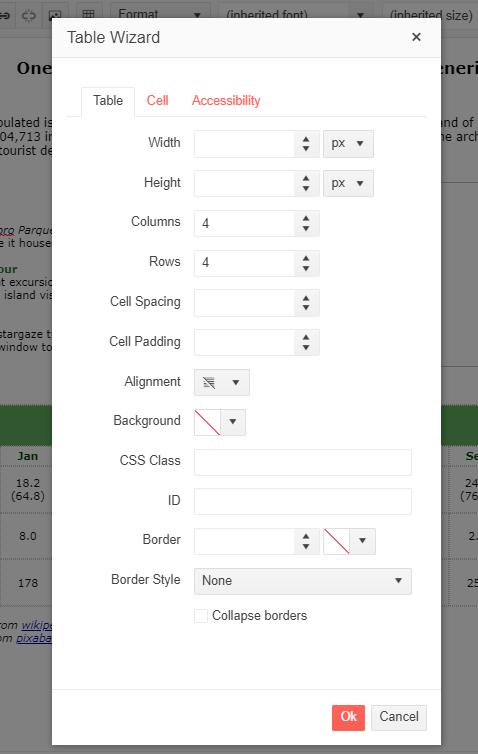
Task: Decrease Height value with the down arrow
Action: (306, 189)
